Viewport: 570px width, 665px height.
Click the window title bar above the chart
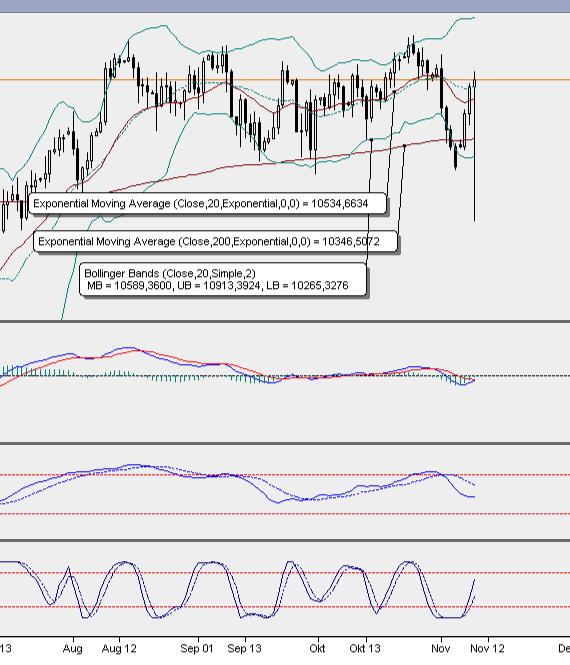pos(285,6)
